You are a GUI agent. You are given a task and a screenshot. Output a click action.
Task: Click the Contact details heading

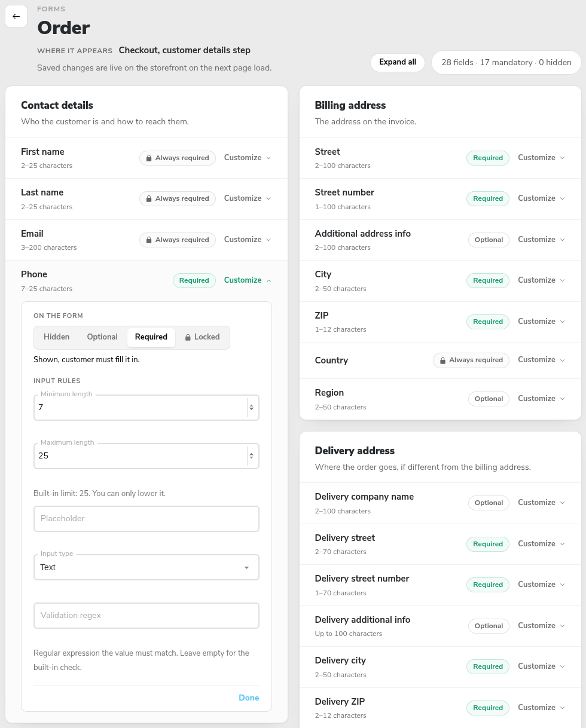coord(57,105)
